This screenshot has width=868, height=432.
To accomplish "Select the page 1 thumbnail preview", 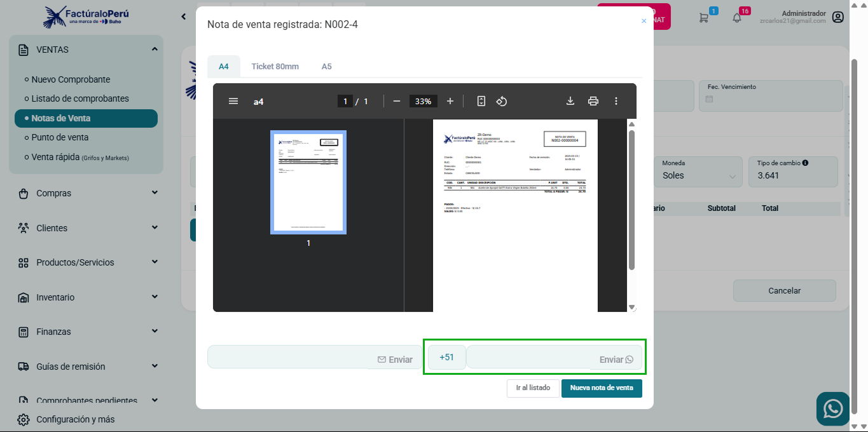I will 308,182.
